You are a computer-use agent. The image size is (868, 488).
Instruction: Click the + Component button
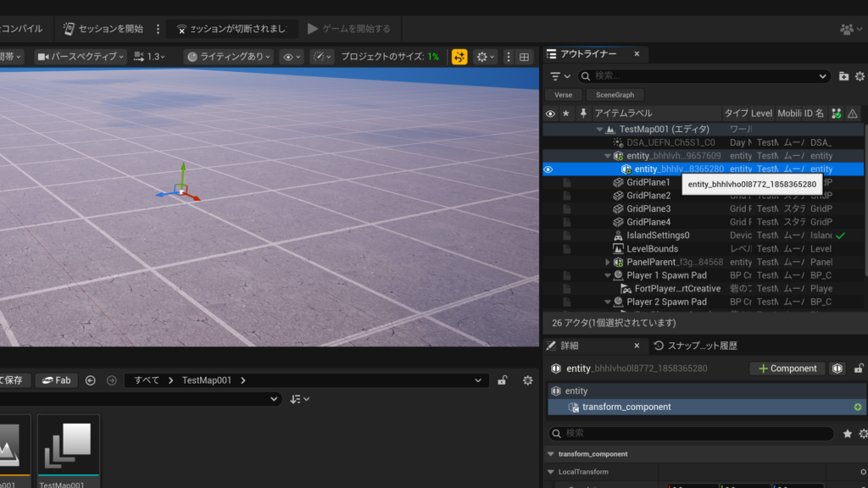pyautogui.click(x=787, y=369)
